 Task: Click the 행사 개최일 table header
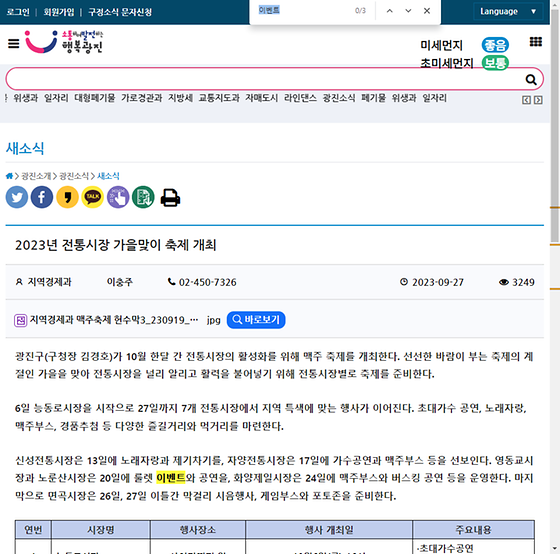click(329, 529)
